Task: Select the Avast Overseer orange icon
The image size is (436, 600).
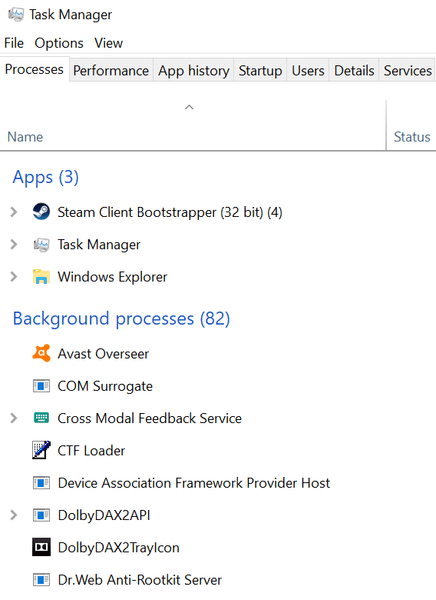Action: 41,353
